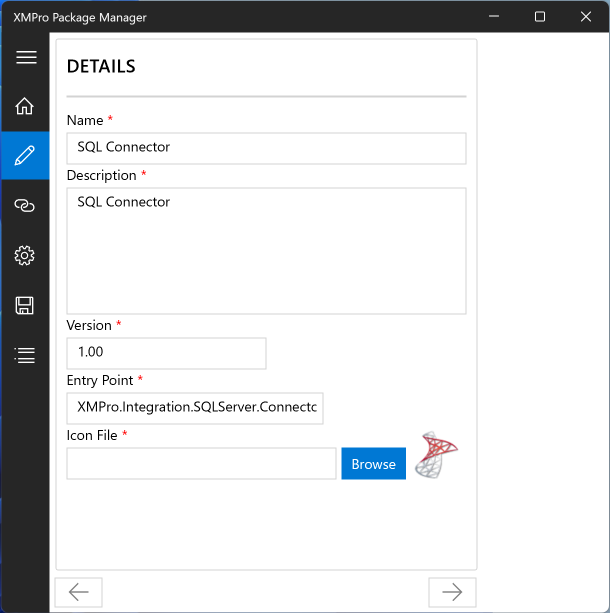Open the hamburger navigation menu
This screenshot has height=613, width=610.
pyautogui.click(x=26, y=57)
